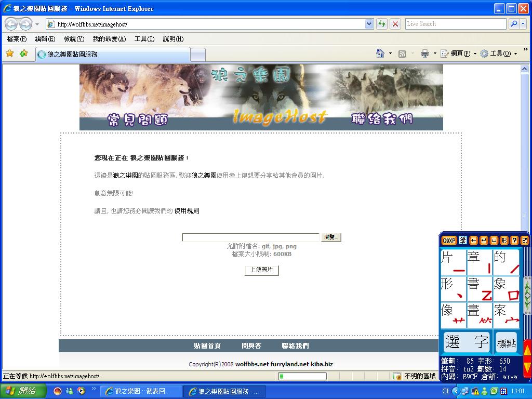The height and width of the screenshot is (399, 532).
Task: Click the 形 icon in Q9 toolbar
Action: click(x=504, y=241)
